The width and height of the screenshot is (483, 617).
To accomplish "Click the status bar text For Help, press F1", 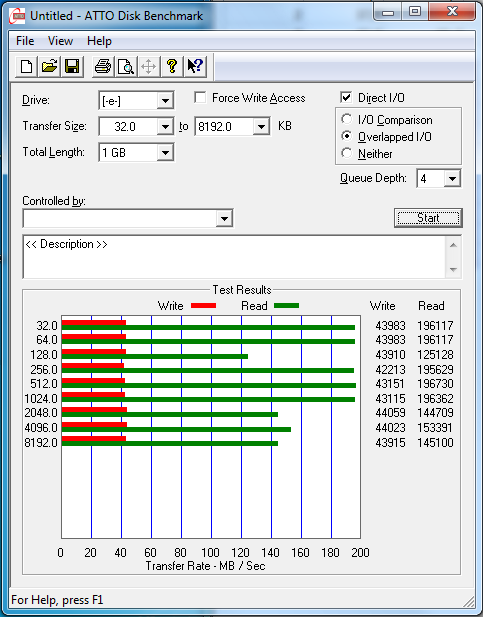I will pyautogui.click(x=57, y=600).
